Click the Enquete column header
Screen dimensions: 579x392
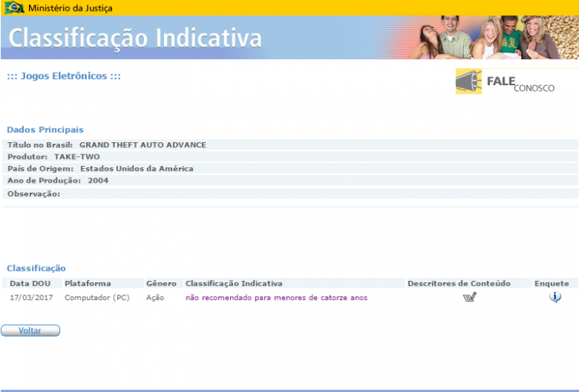[x=552, y=284]
